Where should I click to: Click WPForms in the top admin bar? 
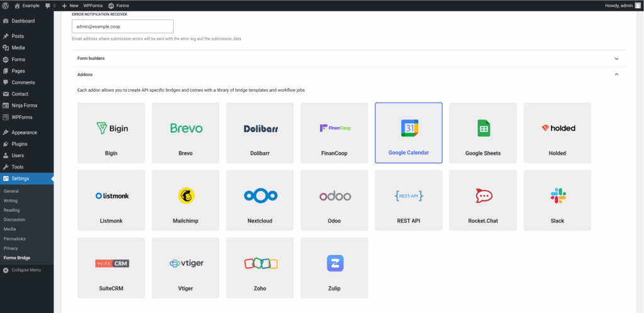click(x=92, y=5)
